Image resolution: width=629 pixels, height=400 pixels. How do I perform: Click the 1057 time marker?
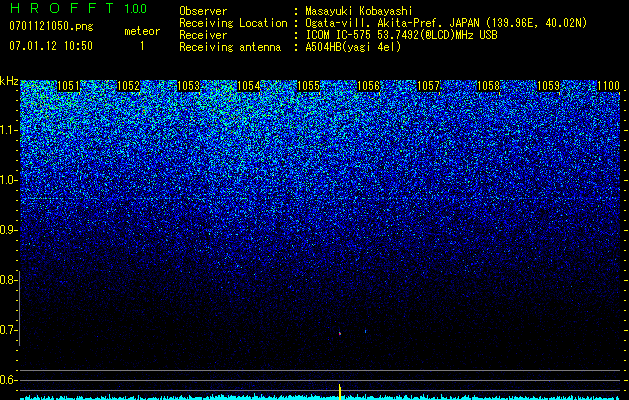click(x=428, y=86)
